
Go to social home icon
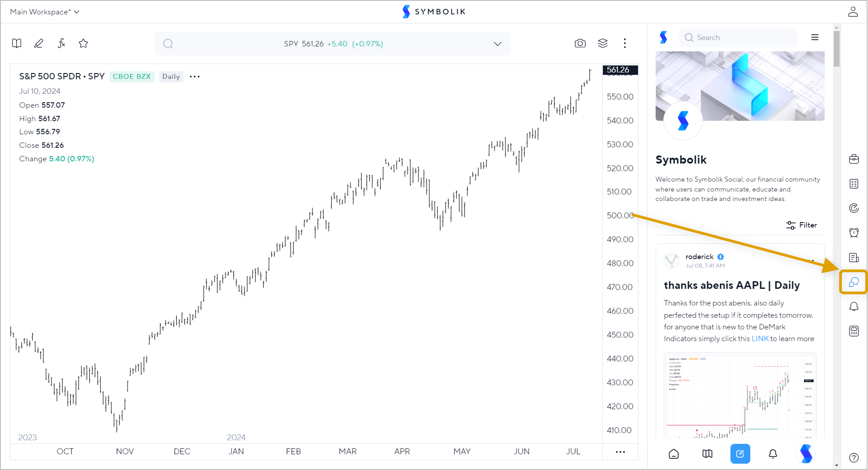point(674,454)
